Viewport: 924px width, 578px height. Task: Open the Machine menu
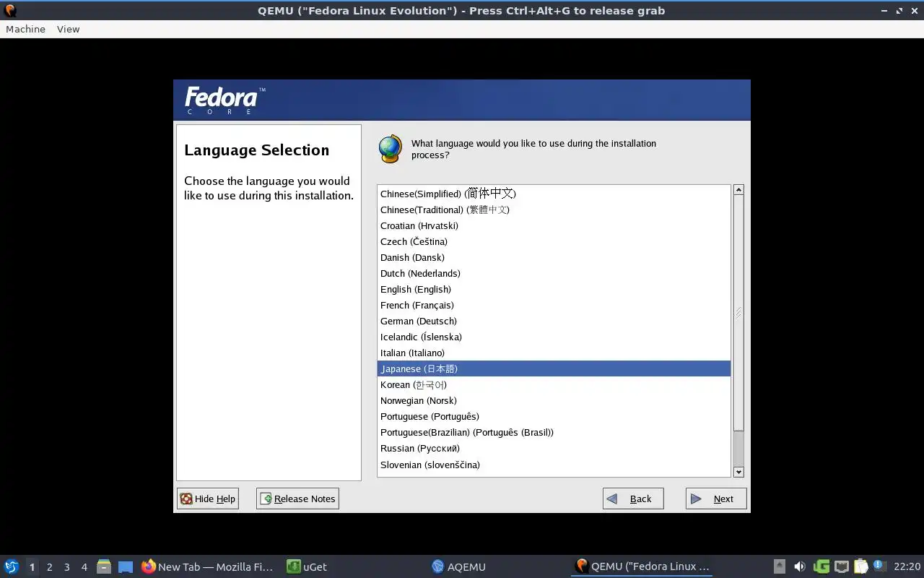coord(25,29)
